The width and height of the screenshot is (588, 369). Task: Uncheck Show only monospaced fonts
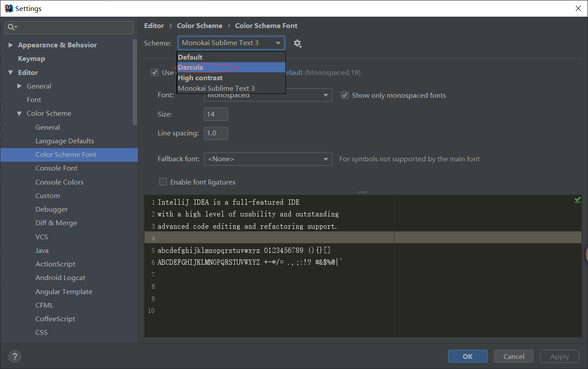[345, 95]
